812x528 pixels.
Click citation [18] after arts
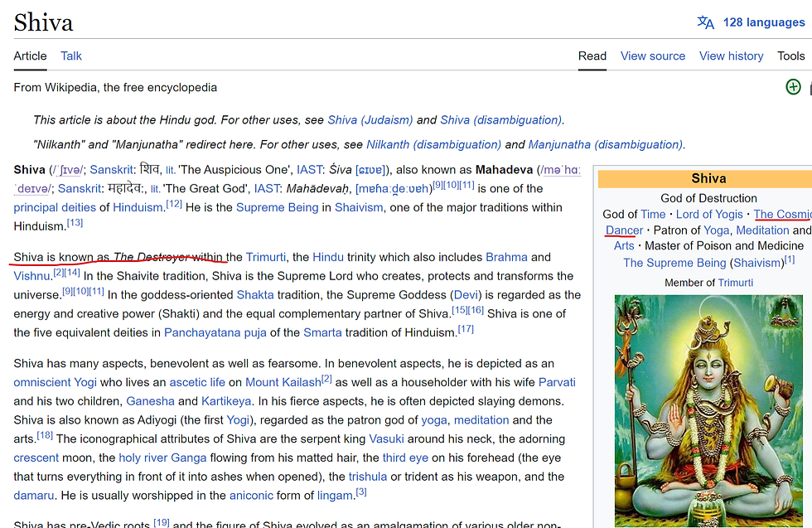click(45, 435)
